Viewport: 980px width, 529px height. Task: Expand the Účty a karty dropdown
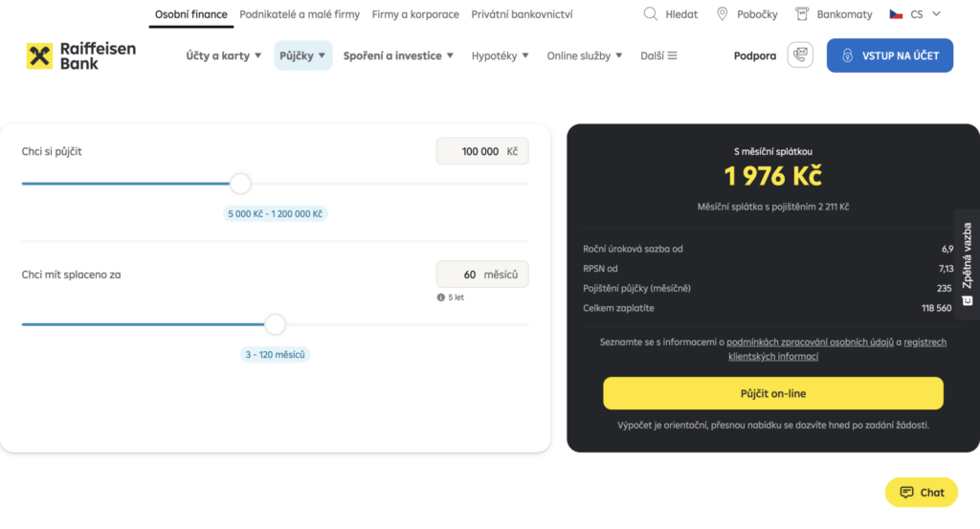pos(224,55)
